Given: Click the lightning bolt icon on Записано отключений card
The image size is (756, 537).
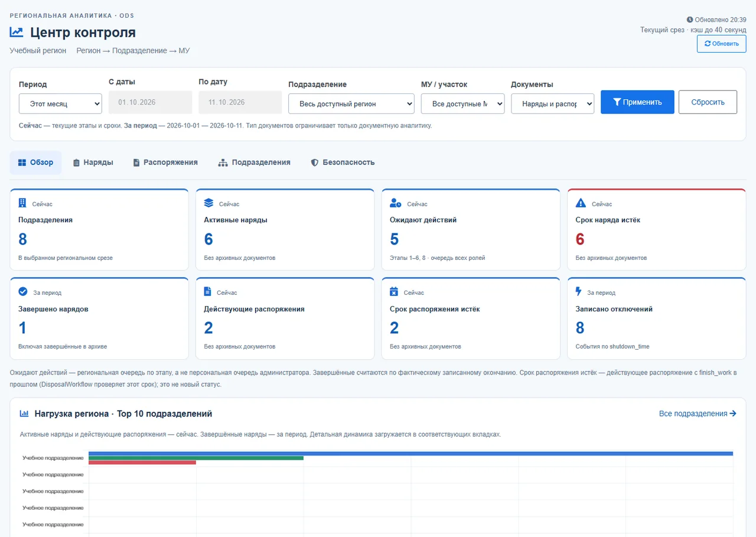Looking at the screenshot, I should point(579,291).
